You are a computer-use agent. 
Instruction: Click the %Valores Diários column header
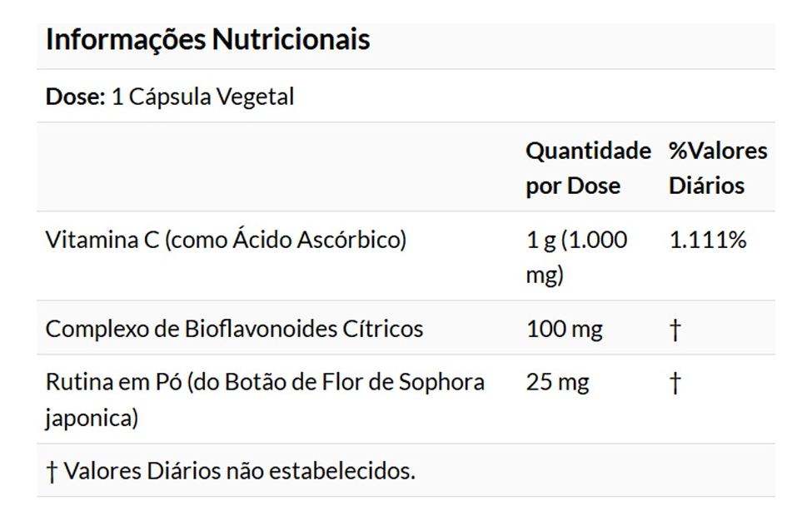click(x=717, y=168)
